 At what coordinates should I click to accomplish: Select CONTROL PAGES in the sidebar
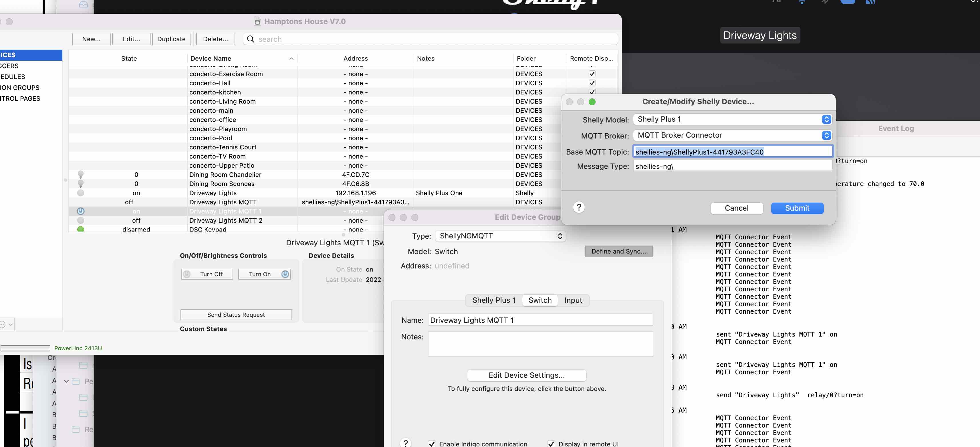(x=31, y=99)
